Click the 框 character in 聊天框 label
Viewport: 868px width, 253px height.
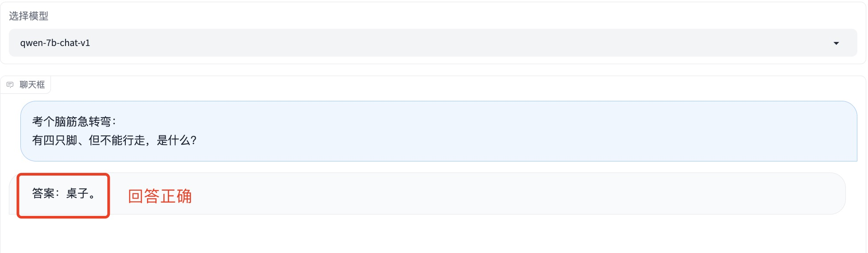(x=41, y=84)
